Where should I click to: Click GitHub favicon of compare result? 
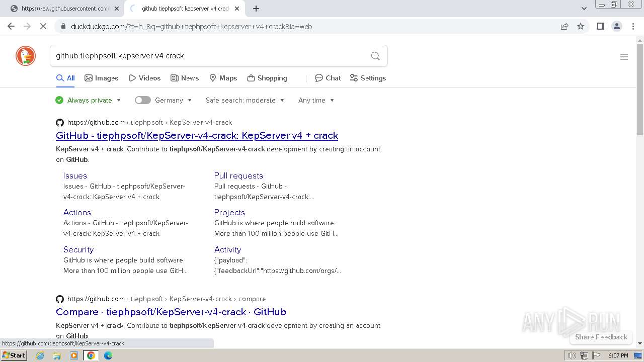point(60,299)
